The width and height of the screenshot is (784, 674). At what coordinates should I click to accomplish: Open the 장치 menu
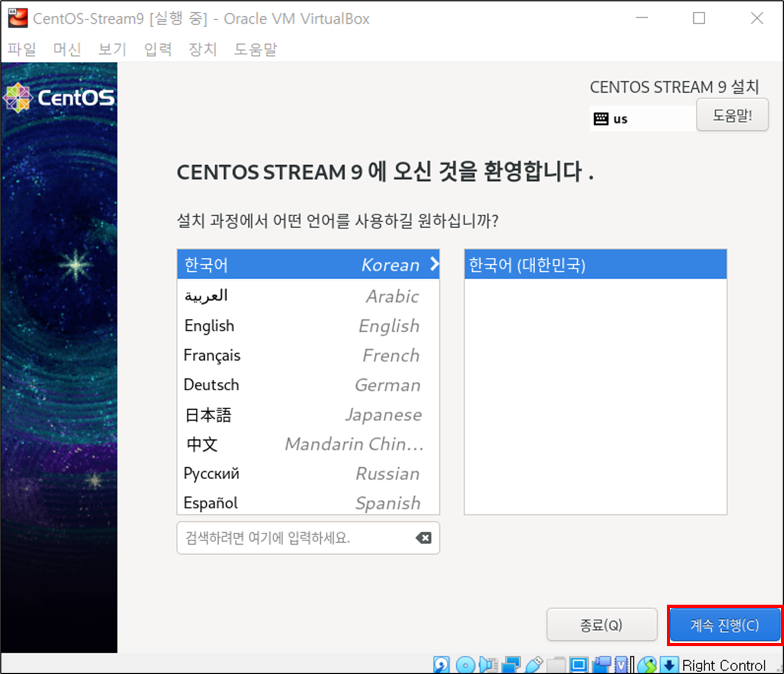(203, 49)
